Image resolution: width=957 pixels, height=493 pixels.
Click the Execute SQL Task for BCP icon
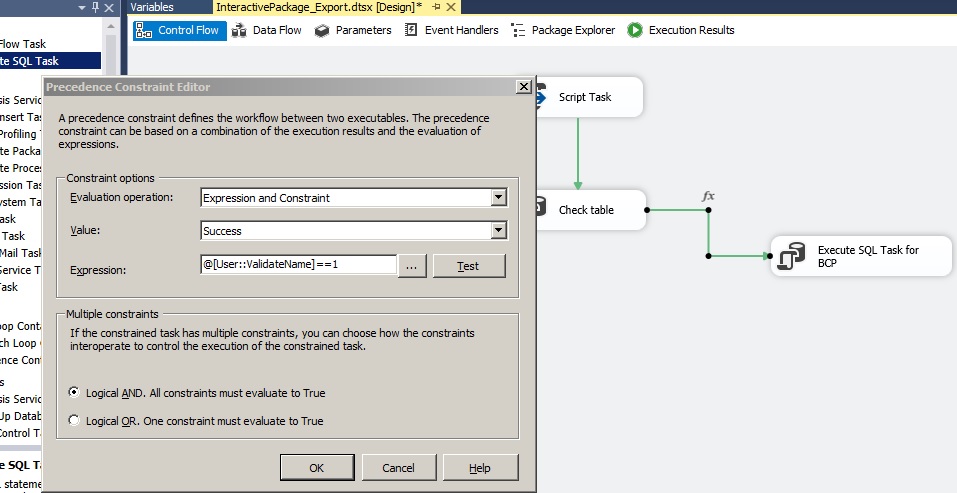pos(792,256)
